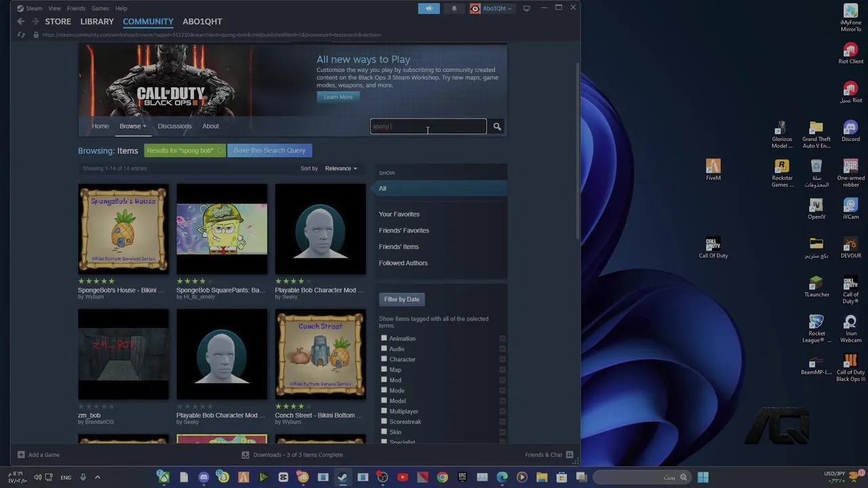Enable the Scorestreak tag checkbox
Image resolution: width=868 pixels, height=488 pixels.
(x=384, y=422)
